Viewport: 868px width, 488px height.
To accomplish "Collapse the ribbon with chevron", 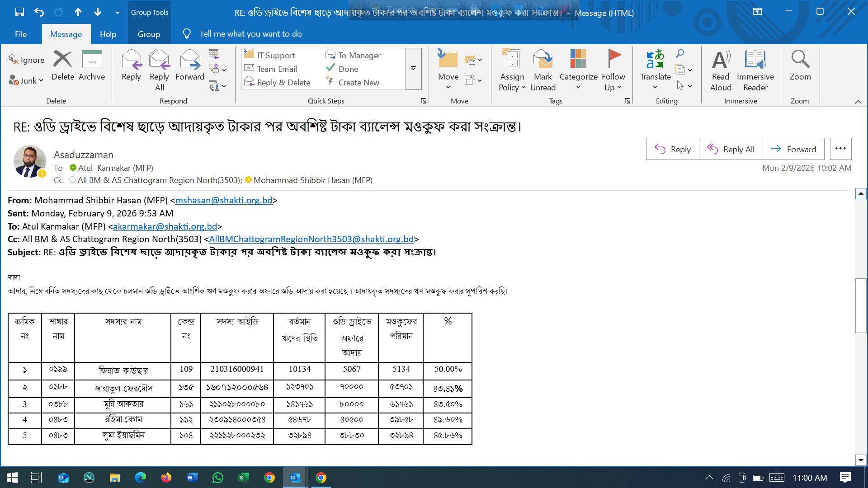I will [x=858, y=102].
